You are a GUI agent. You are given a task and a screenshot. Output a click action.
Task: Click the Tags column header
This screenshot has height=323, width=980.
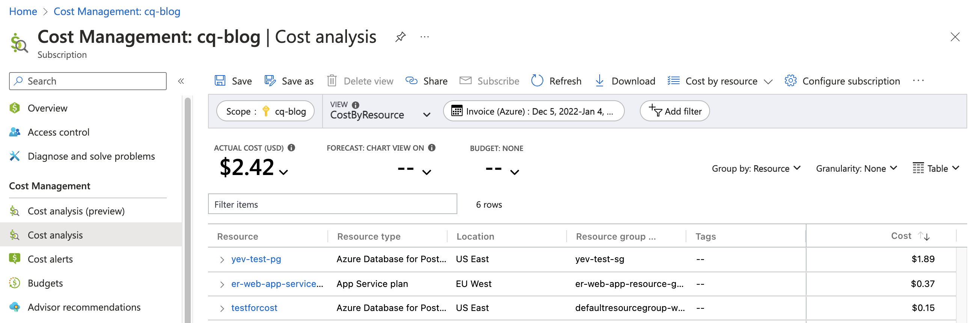(705, 237)
